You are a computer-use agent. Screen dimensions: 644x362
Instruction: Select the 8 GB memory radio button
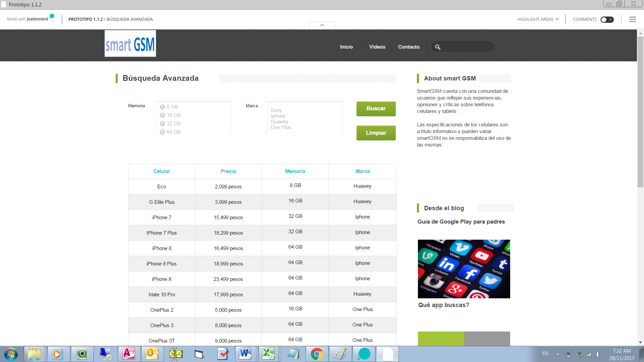click(x=163, y=107)
